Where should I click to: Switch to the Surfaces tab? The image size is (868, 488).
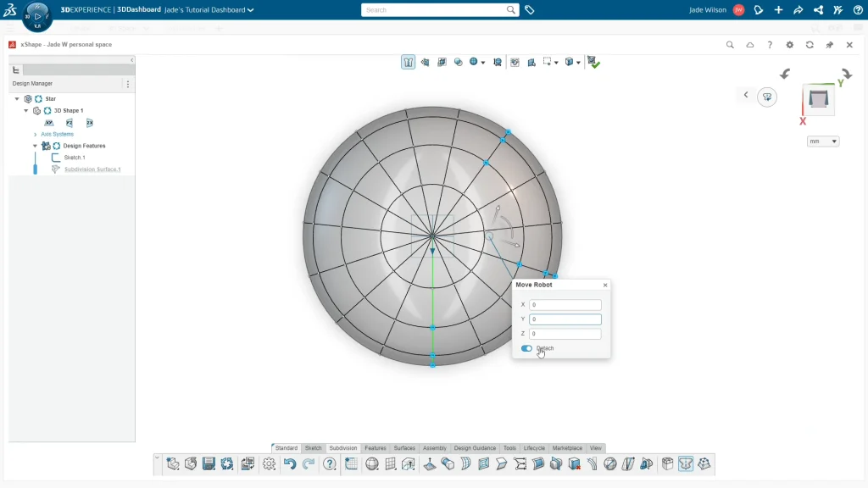click(404, 448)
